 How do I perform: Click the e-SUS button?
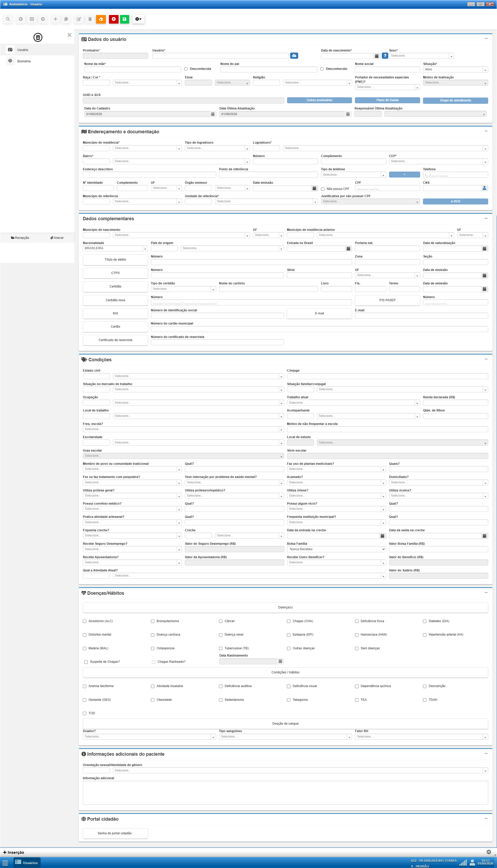coord(455,202)
